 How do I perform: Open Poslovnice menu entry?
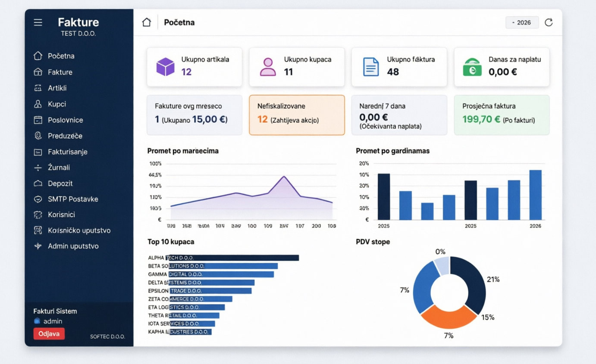point(66,120)
